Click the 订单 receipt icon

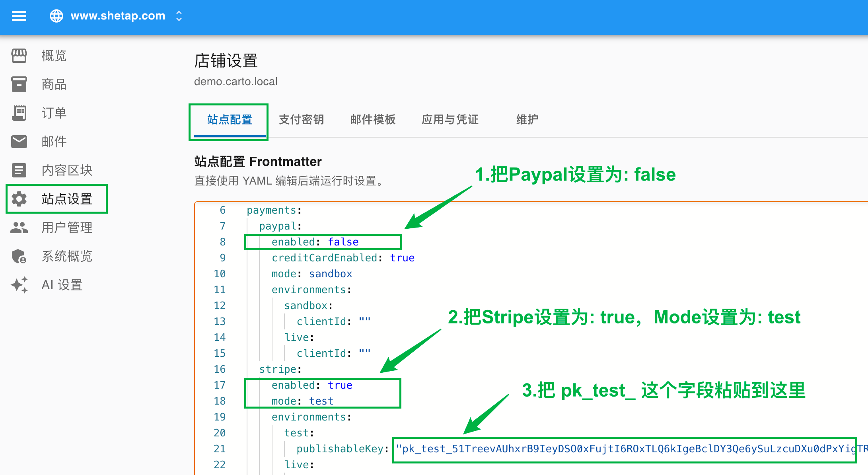[19, 113]
